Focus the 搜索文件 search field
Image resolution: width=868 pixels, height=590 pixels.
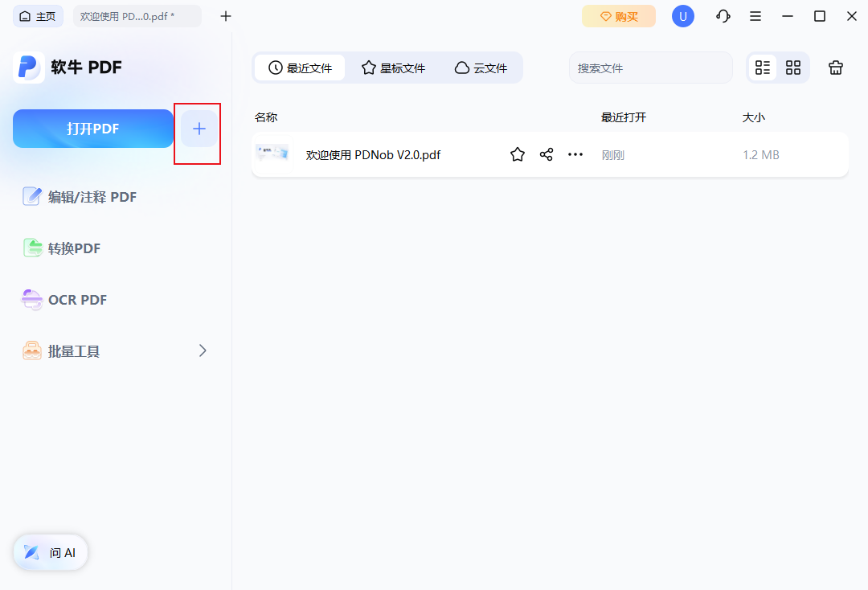(650, 68)
